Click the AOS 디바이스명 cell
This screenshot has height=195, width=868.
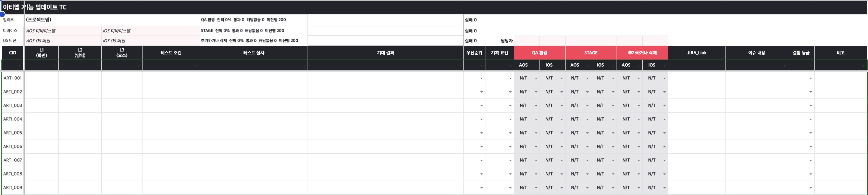coord(63,31)
